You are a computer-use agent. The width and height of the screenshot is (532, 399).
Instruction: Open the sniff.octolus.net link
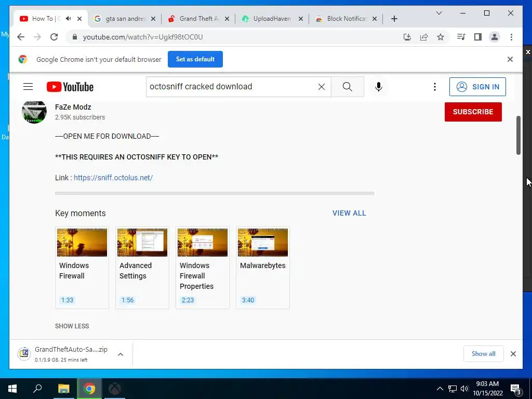point(113,178)
